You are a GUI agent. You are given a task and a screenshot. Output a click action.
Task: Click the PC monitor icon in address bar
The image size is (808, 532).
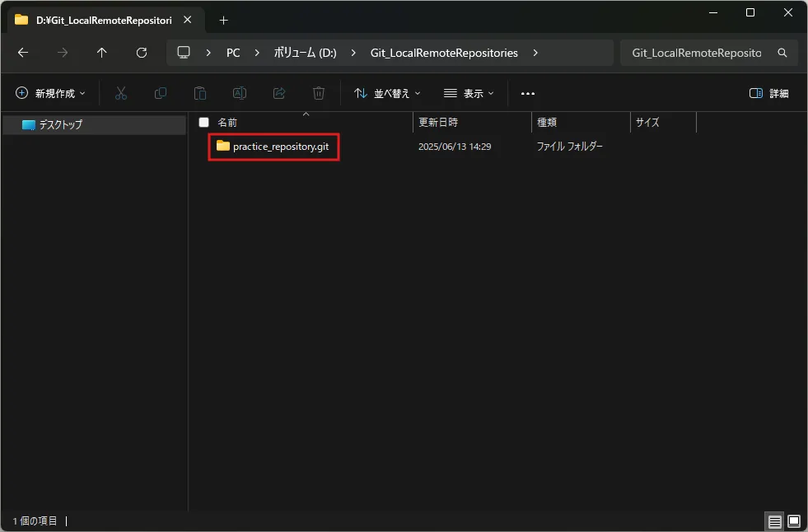184,53
